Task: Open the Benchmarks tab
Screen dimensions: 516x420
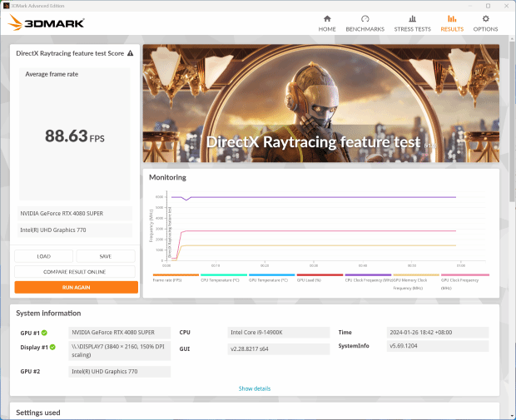Action: (365, 23)
